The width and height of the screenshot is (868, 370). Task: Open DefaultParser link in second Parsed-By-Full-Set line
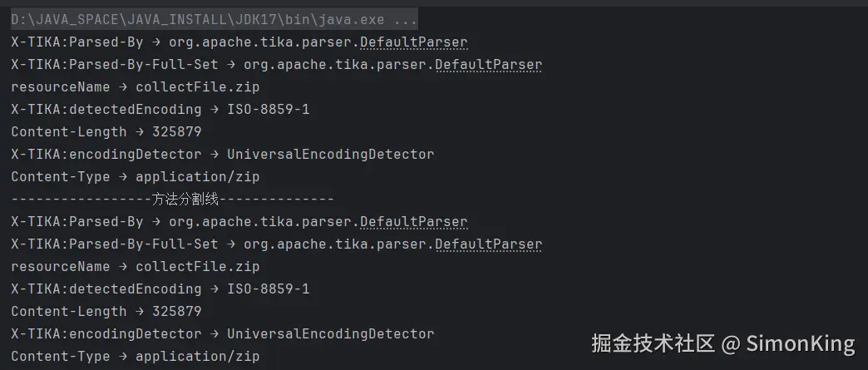[x=488, y=244]
